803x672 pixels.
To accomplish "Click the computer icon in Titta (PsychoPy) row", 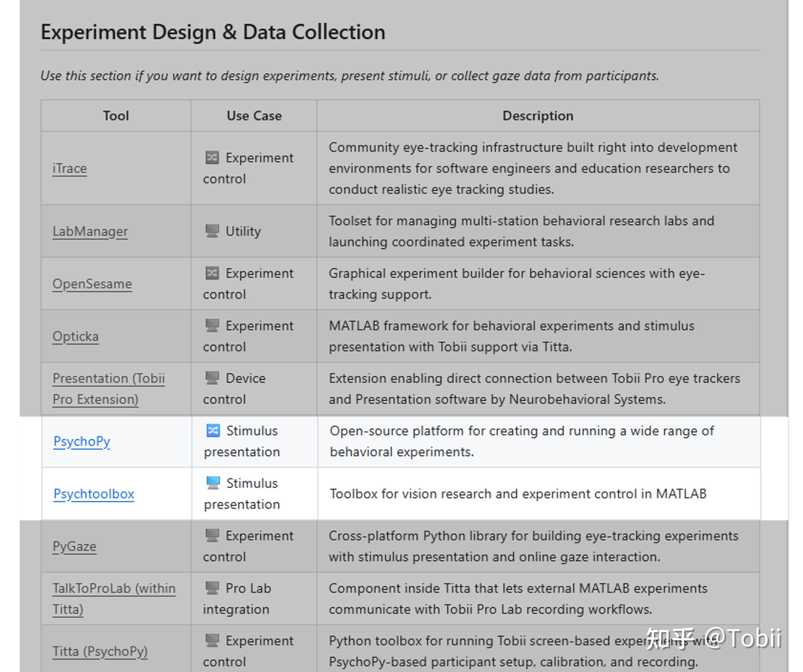I will click(212, 640).
